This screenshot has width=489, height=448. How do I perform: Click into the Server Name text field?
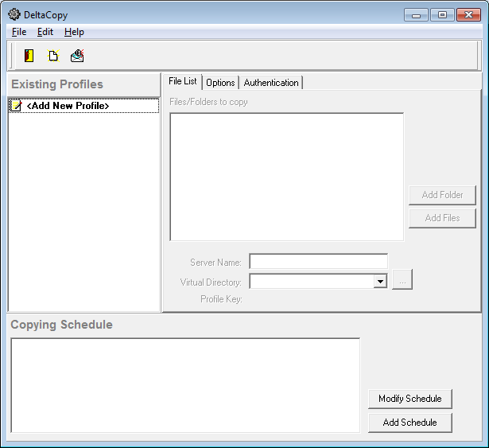coord(318,262)
